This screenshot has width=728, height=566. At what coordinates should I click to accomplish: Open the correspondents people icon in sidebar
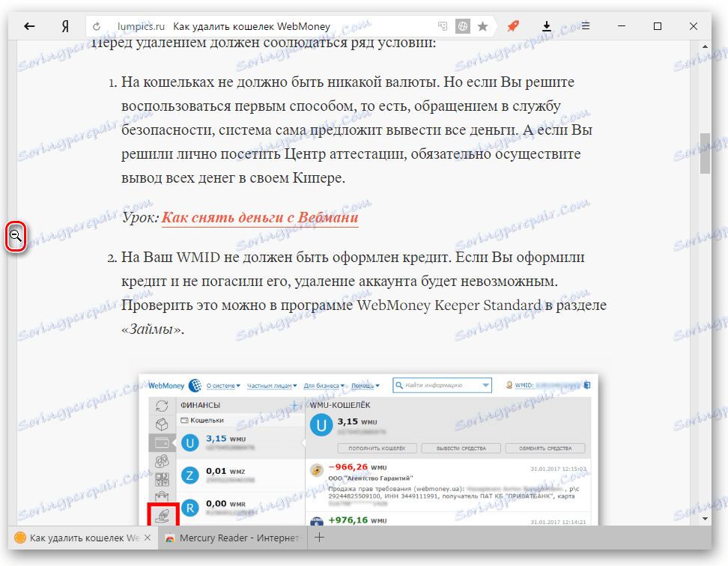pos(162,460)
